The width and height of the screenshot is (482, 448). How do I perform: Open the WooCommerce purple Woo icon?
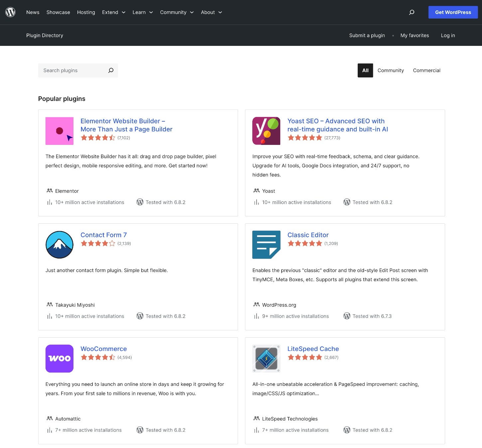(x=60, y=359)
